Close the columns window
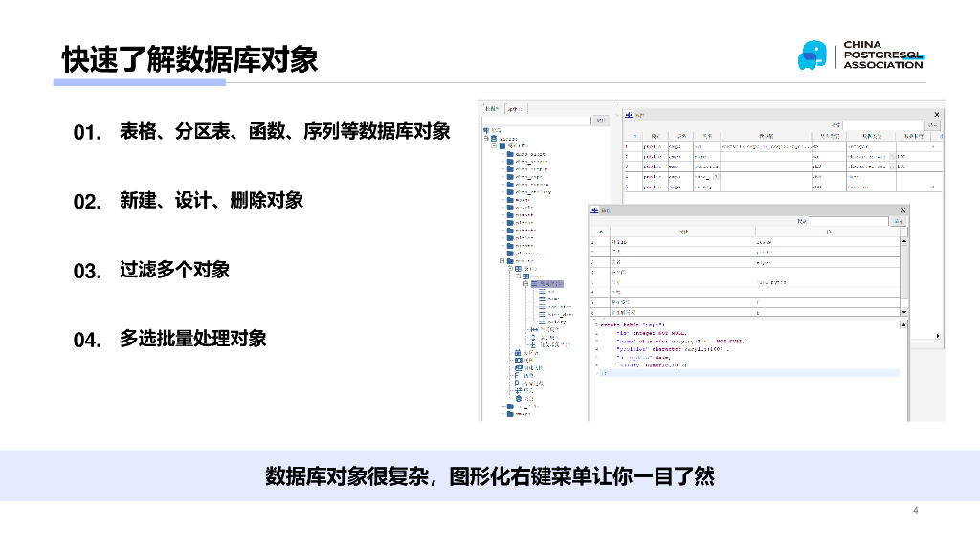The width and height of the screenshot is (980, 551). click(x=937, y=115)
